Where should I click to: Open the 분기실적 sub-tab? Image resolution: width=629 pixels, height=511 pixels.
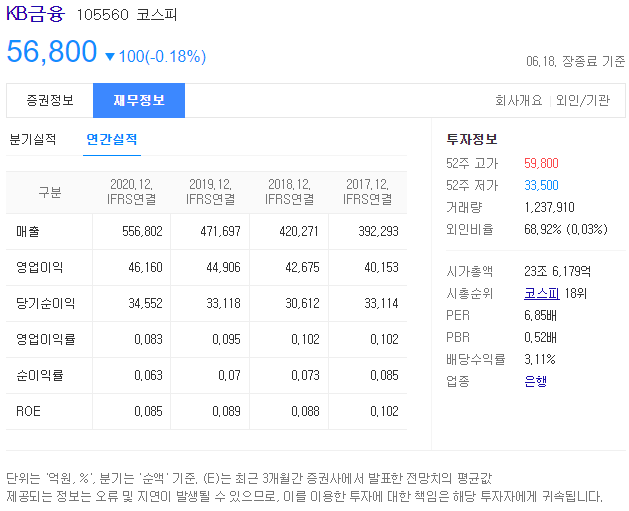tap(32, 139)
